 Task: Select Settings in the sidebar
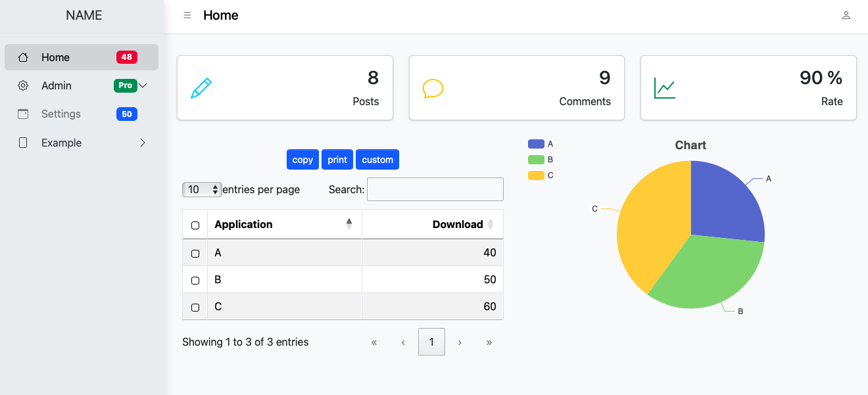coord(82,114)
